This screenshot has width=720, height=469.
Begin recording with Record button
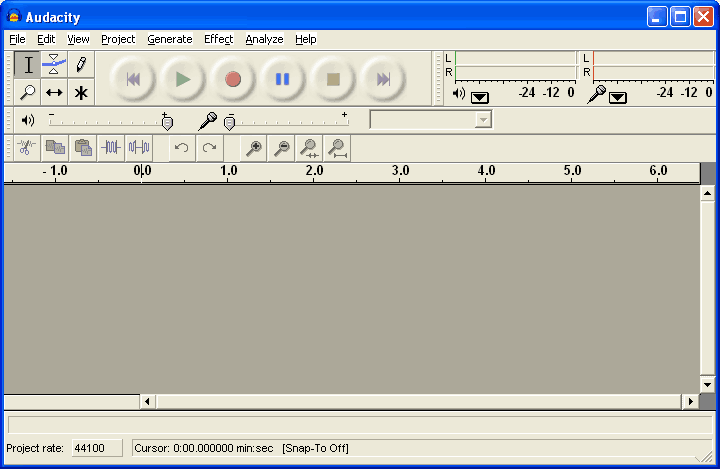[x=233, y=79]
